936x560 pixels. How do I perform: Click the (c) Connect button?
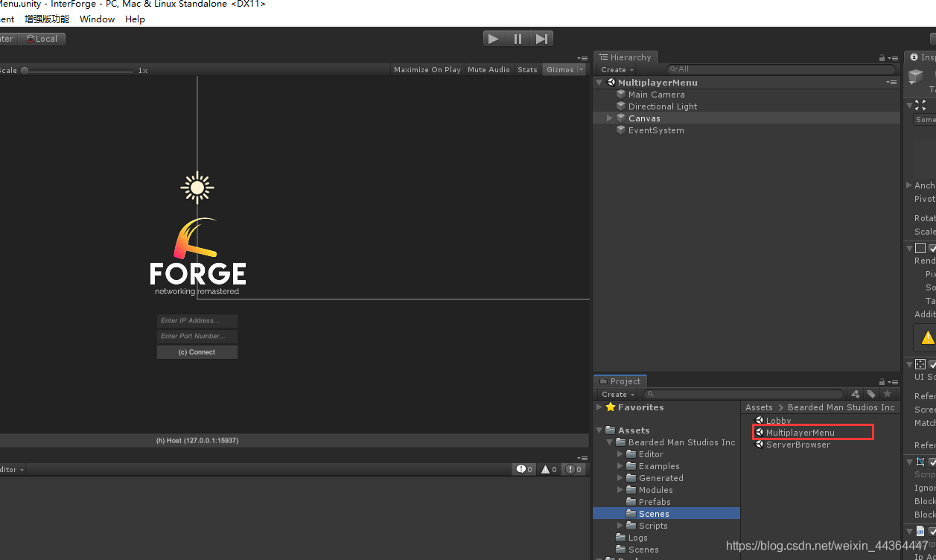pos(197,352)
